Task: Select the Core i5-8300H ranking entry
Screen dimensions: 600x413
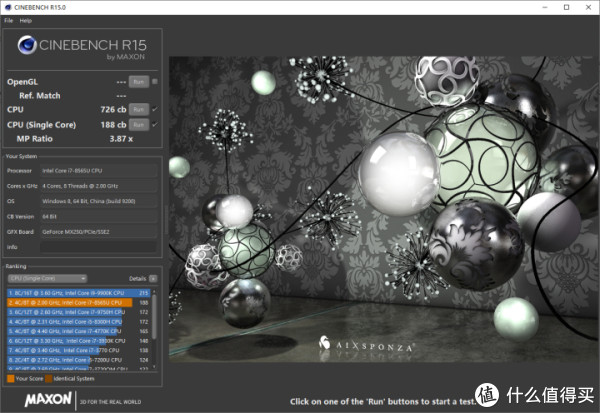Action: (78, 322)
